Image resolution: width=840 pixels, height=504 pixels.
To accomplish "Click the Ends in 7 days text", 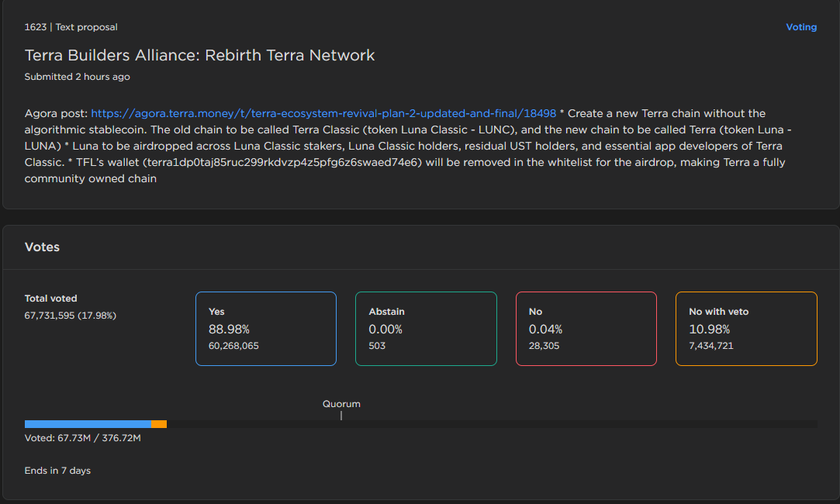I will (57, 471).
